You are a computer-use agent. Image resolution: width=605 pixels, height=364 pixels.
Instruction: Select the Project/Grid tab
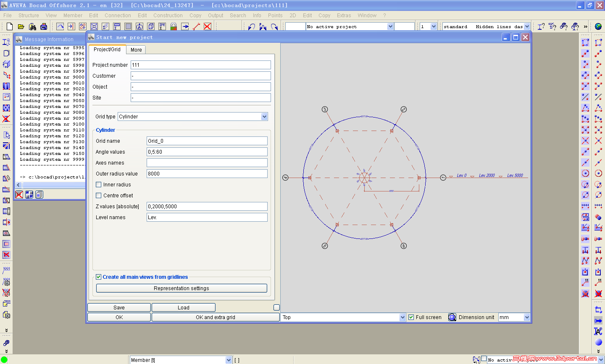point(107,50)
